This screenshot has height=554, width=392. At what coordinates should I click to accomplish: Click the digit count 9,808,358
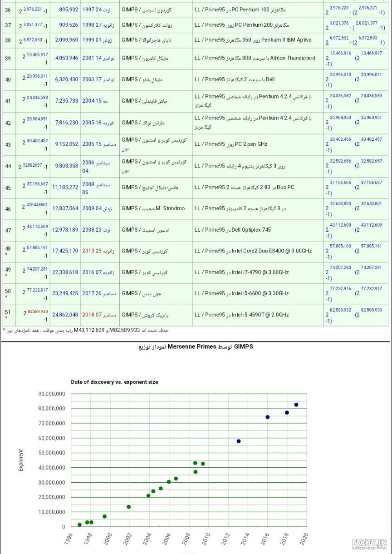pyautogui.click(x=67, y=166)
